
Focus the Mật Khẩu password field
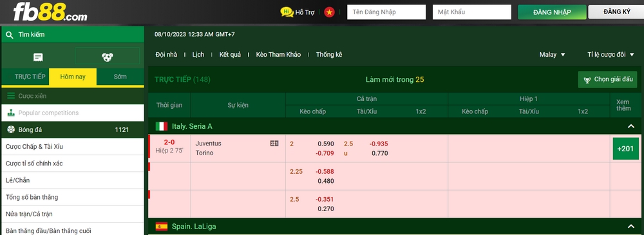tap(472, 12)
